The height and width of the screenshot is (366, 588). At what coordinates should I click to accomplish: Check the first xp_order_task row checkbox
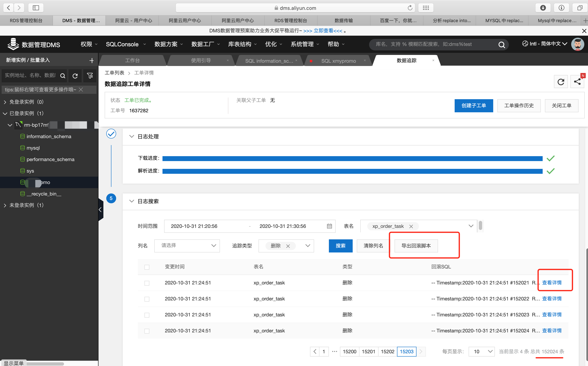point(147,283)
